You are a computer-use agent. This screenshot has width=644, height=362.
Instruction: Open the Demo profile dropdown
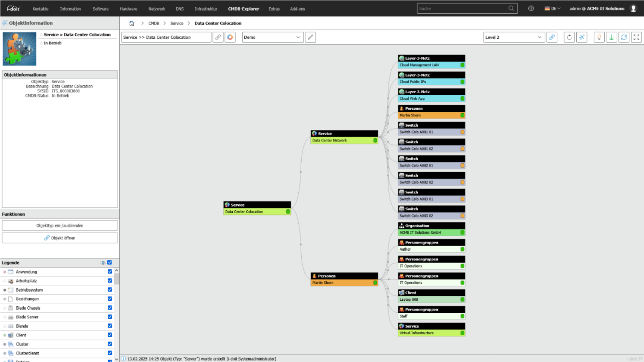(x=272, y=37)
